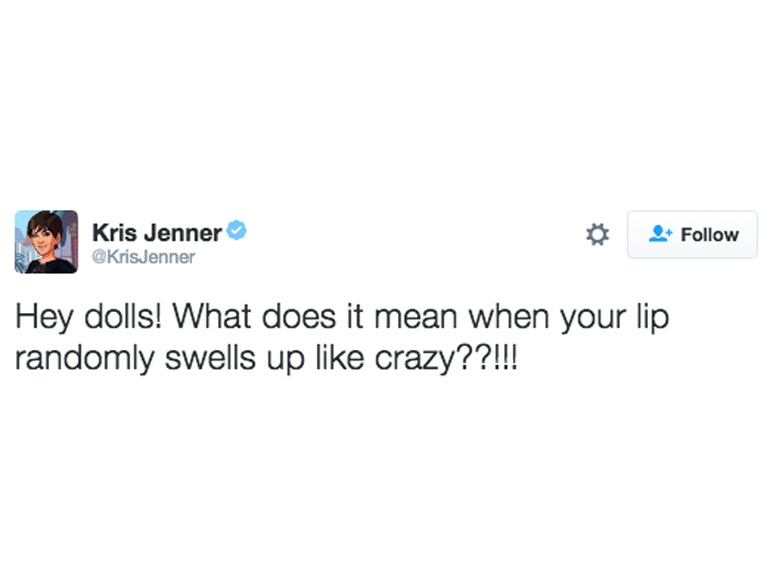Expand the gear dropdown for more user actions
Viewport: 770px width, 577px height.
point(597,235)
